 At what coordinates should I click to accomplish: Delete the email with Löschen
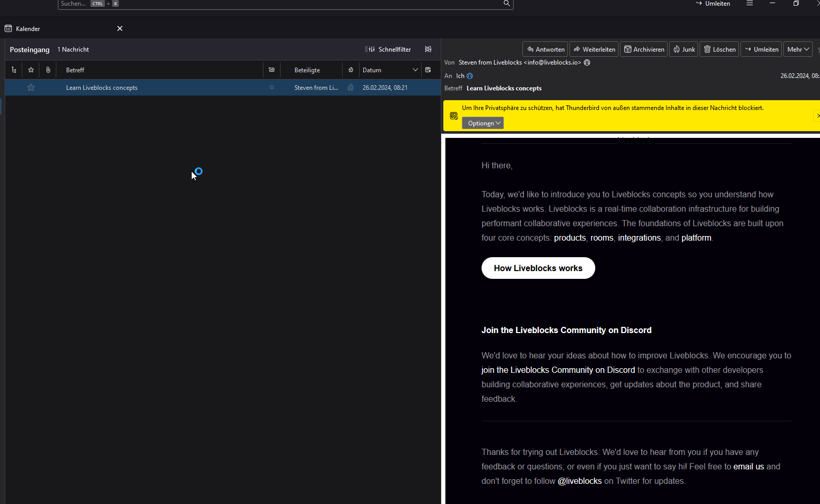(719, 50)
